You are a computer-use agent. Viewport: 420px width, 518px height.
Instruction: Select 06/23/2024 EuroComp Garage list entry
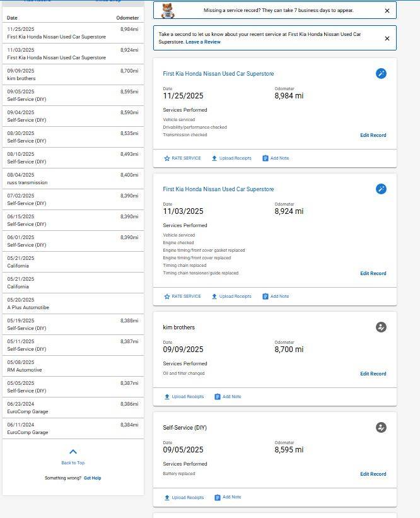pyautogui.click(x=73, y=408)
